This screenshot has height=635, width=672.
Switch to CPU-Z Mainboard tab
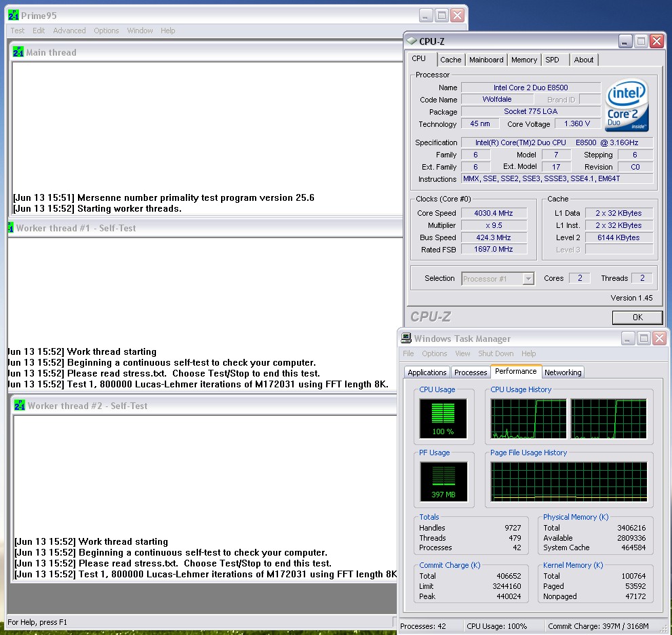(486, 60)
